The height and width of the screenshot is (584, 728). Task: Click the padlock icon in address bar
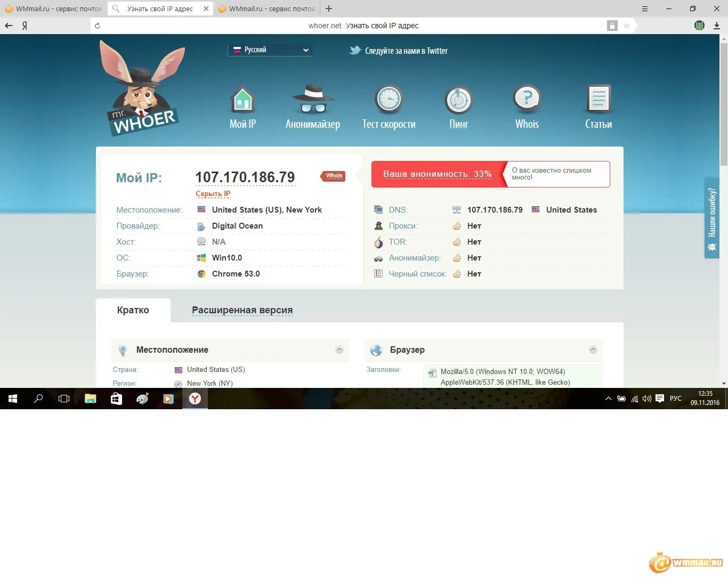612,26
